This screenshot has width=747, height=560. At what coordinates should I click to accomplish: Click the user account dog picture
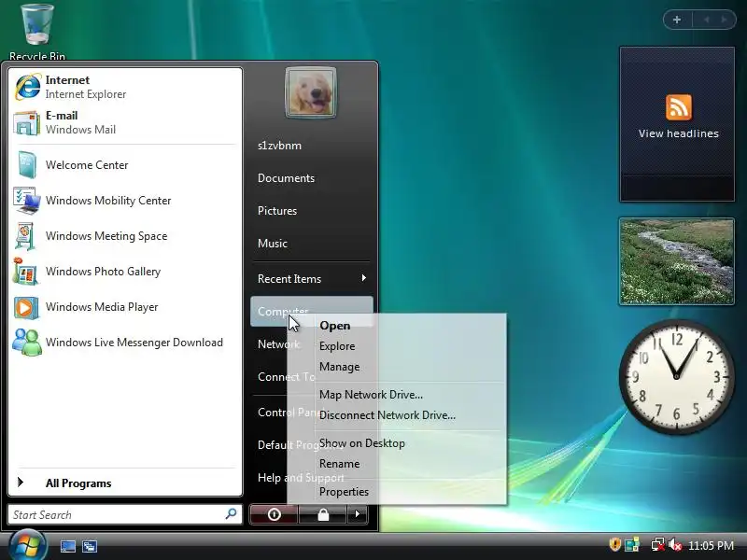(311, 92)
